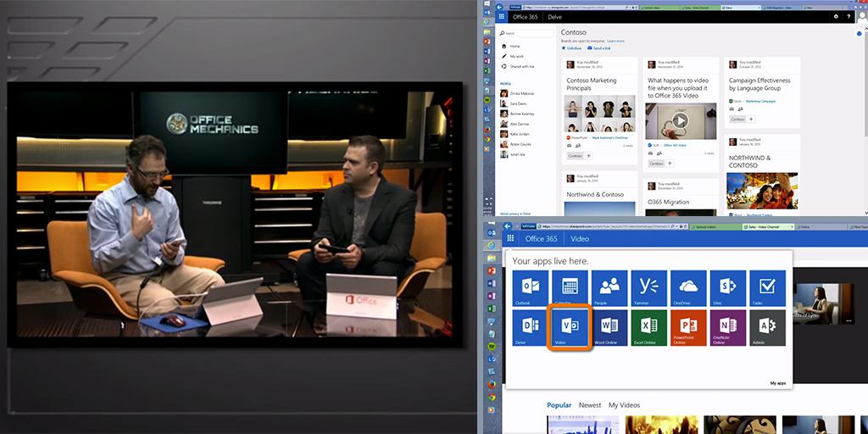Select Sara Davis in People list
Viewport: 868px width, 434px height.
click(514, 103)
